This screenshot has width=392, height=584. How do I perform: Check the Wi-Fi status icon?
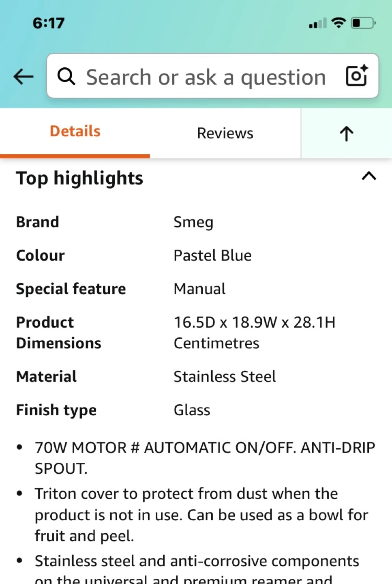point(338,23)
